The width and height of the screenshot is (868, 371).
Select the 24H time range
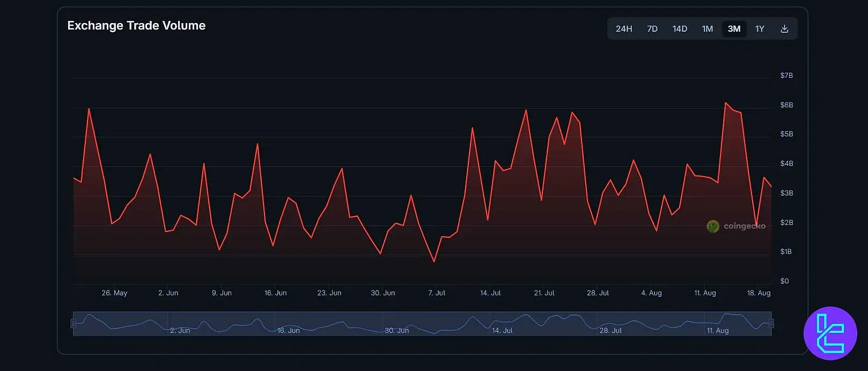tap(623, 29)
